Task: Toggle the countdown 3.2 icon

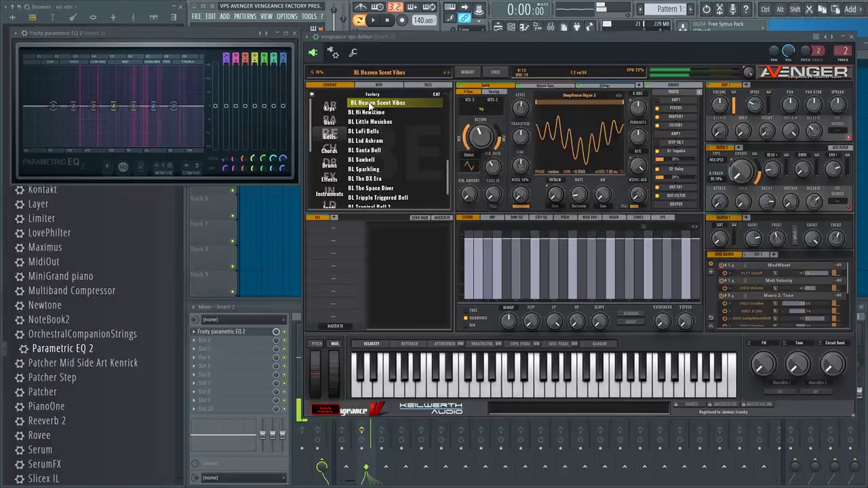Action: (x=395, y=7)
